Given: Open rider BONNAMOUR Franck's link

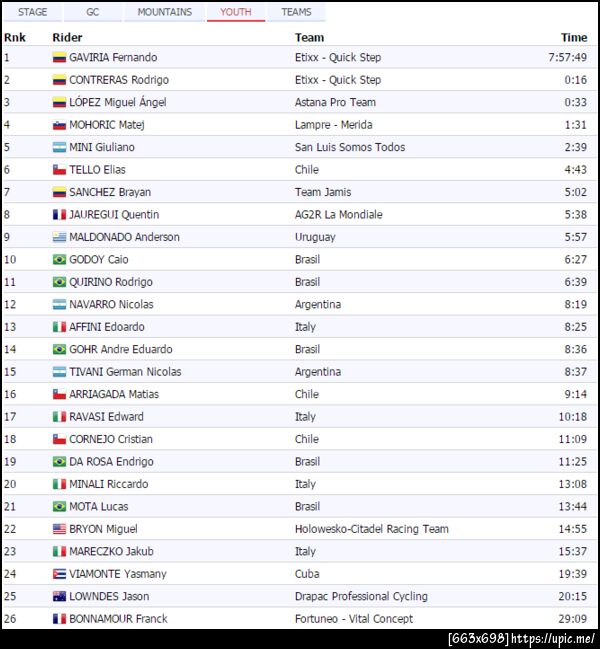Looking at the screenshot, I should 118,619.
